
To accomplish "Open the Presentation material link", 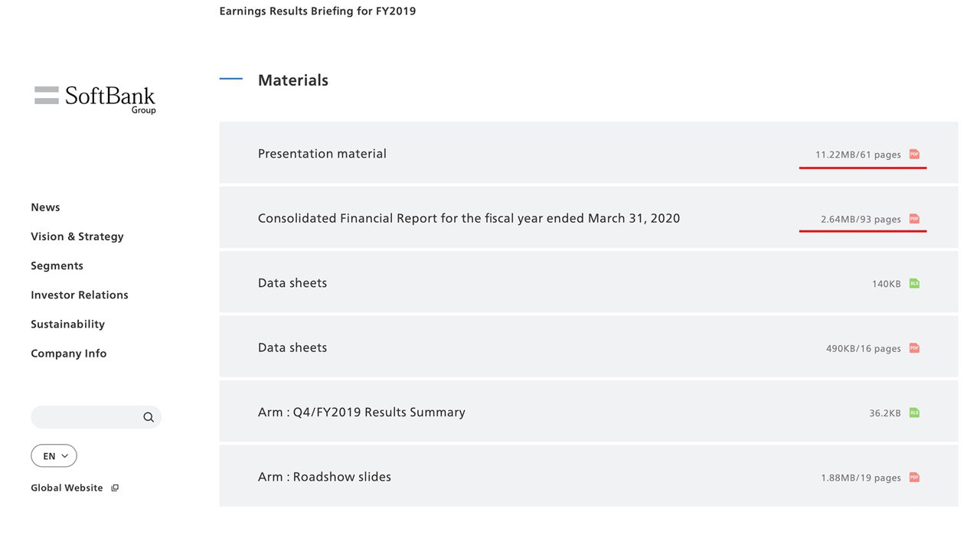I will point(322,154).
